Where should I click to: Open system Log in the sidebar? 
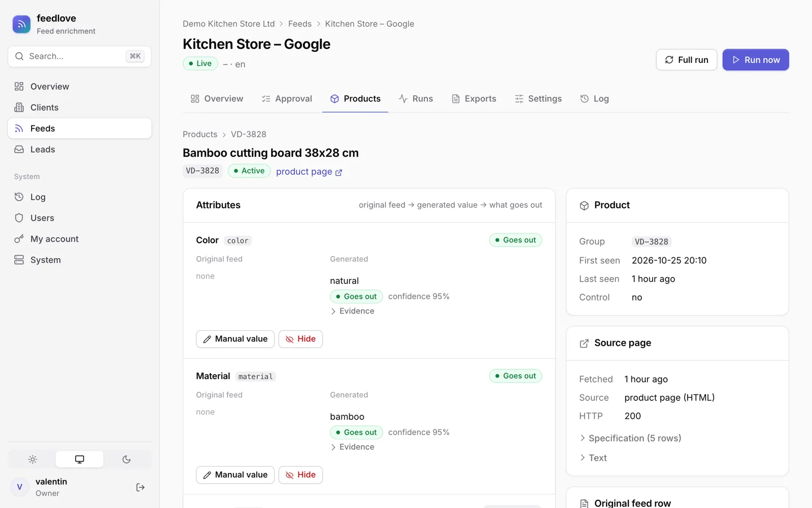pos(80,197)
